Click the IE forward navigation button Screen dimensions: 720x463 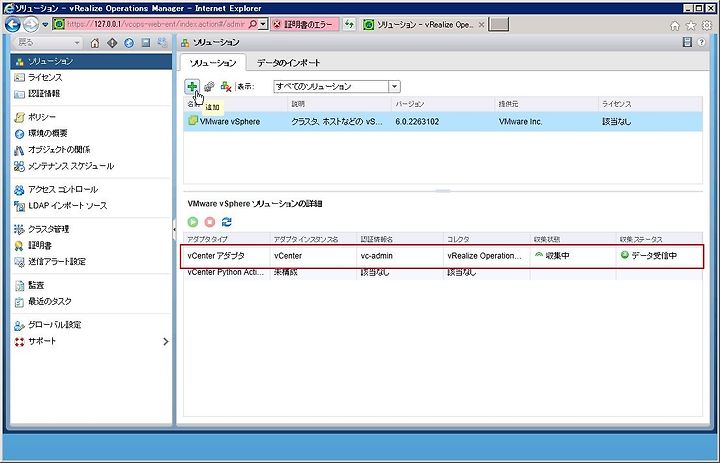point(31,24)
